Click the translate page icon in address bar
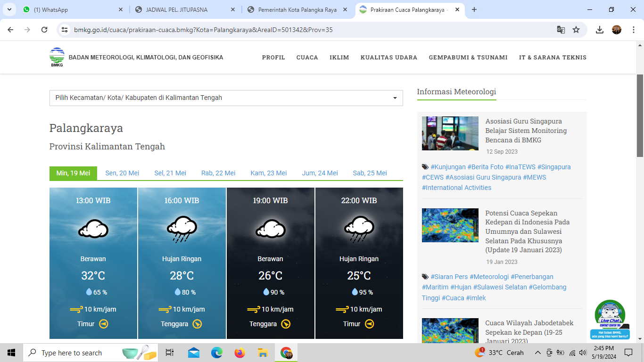This screenshot has width=644, height=362. [561, 30]
